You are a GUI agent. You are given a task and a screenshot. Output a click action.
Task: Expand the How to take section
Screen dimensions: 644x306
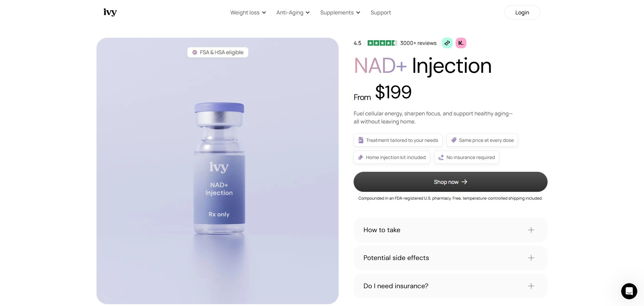[450, 230]
